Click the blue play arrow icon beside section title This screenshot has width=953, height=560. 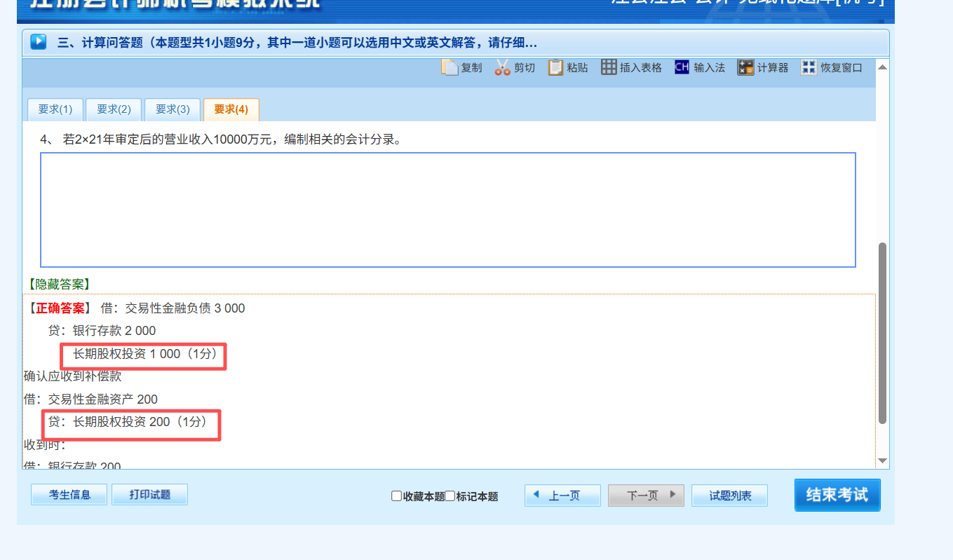point(39,42)
